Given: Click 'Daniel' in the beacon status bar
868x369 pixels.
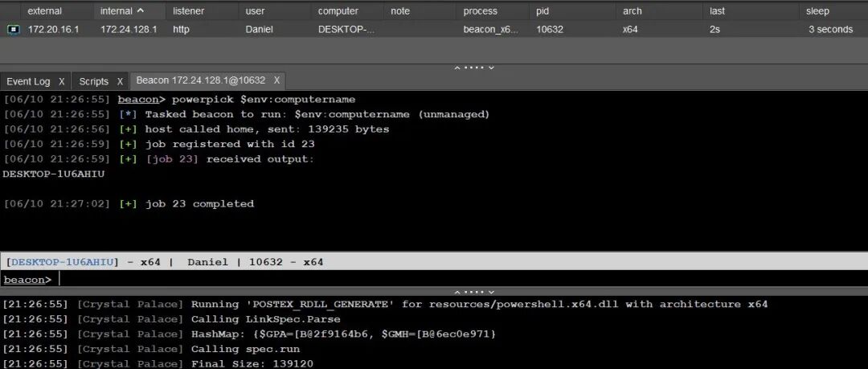Looking at the screenshot, I should [207, 262].
